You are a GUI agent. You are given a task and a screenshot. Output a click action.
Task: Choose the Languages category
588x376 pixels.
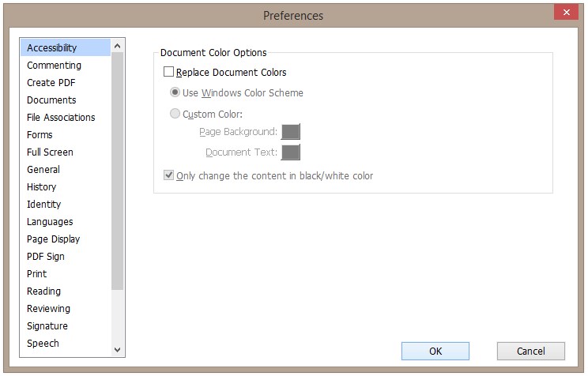tap(66, 221)
